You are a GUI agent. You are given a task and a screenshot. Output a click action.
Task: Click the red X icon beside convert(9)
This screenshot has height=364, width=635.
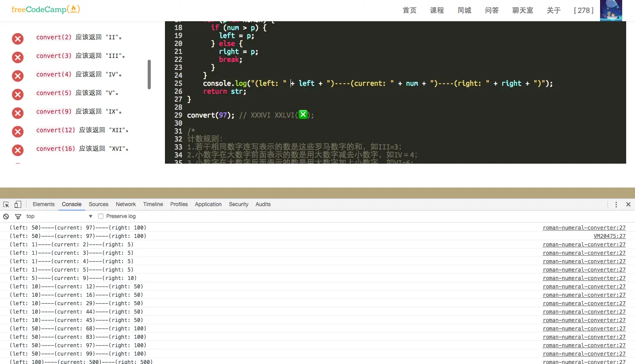tap(18, 113)
